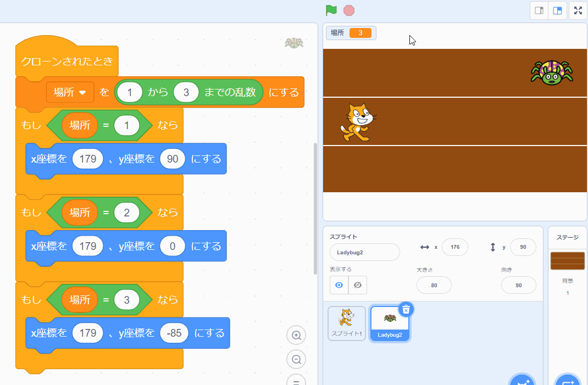Edit y value -85 in third go-to block
The height and width of the screenshot is (385, 588).
(x=174, y=333)
